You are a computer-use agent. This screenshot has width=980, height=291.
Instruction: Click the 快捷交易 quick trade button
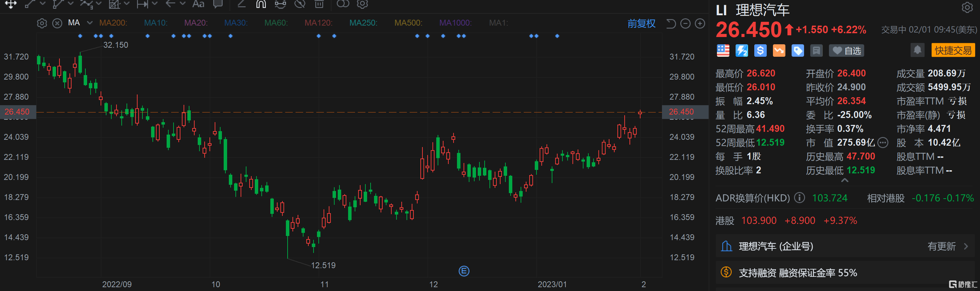point(953,50)
